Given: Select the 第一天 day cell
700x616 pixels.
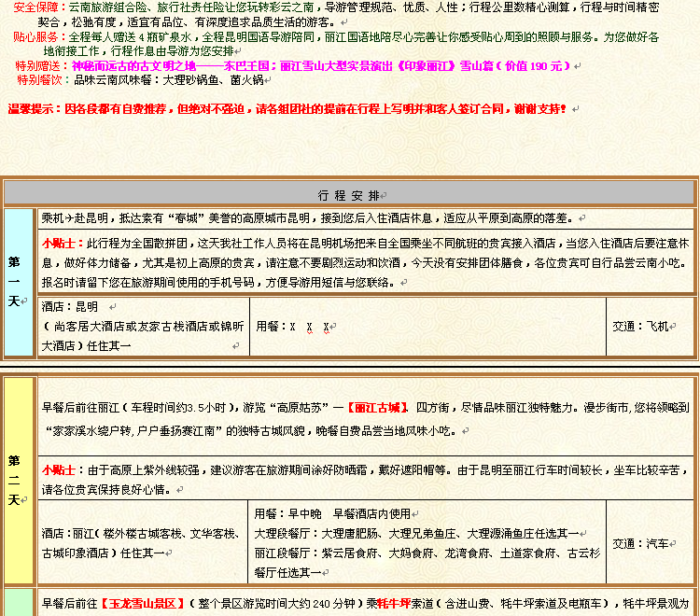Looking at the screenshot, I should click(18, 282).
